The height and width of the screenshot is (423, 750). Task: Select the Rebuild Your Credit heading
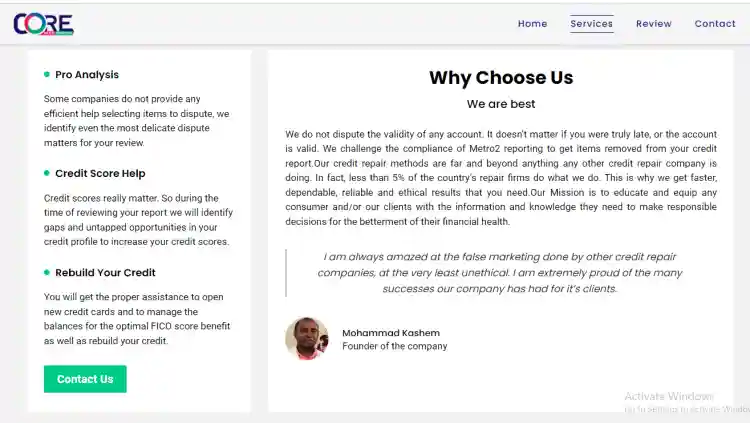tap(105, 273)
